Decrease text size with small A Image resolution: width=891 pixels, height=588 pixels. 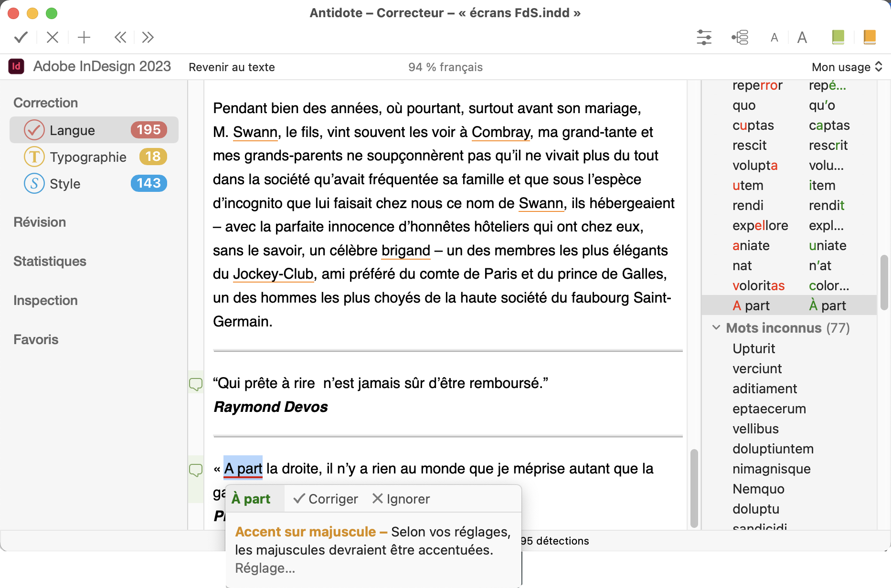point(774,38)
